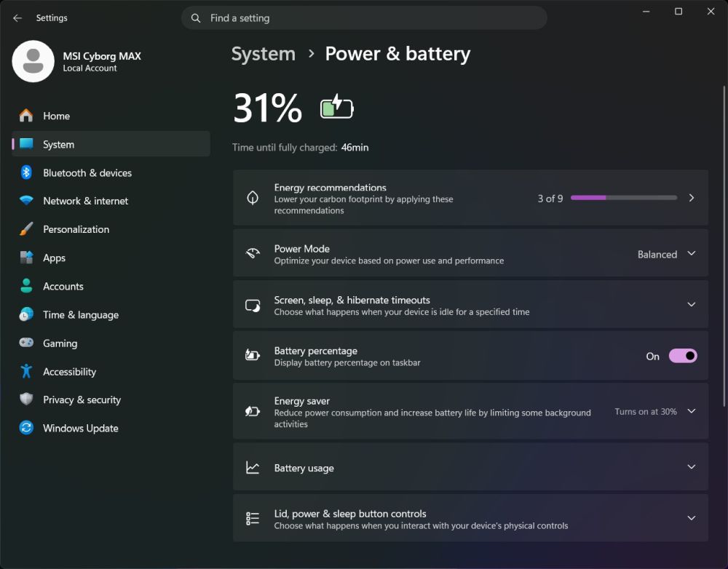This screenshot has width=728, height=569.
Task: Click the Bluetooth icon in sidebar
Action: pos(26,172)
